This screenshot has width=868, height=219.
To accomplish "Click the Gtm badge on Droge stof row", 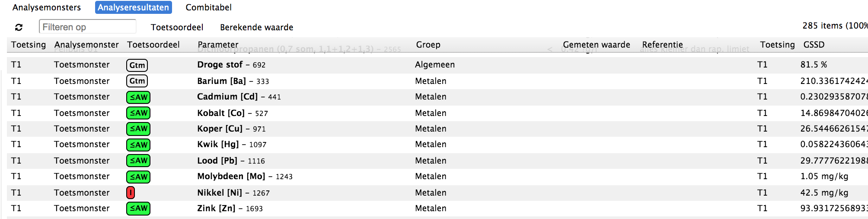I will [x=137, y=65].
